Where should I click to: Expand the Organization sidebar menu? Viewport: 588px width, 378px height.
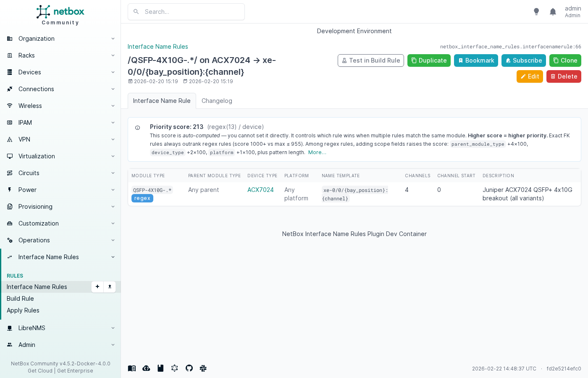click(60, 39)
